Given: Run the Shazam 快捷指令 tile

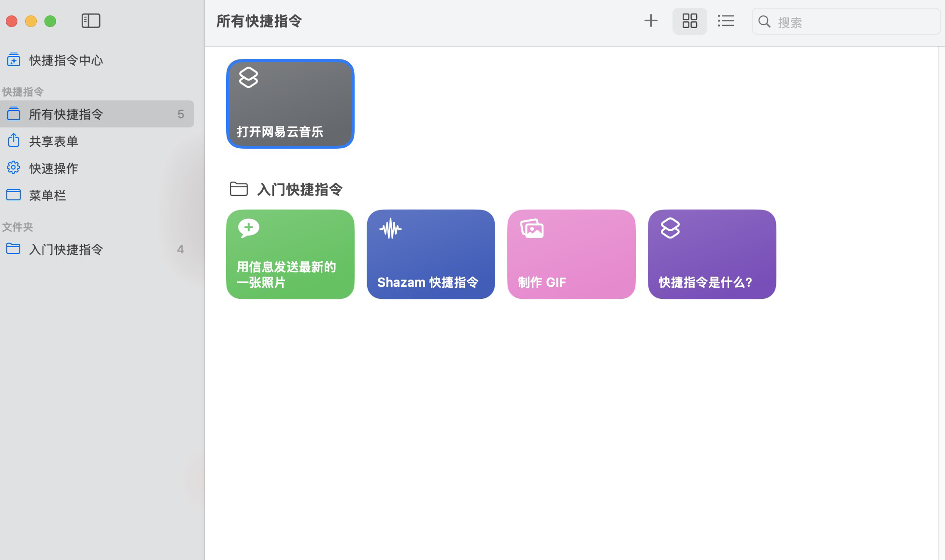Looking at the screenshot, I should (x=430, y=254).
